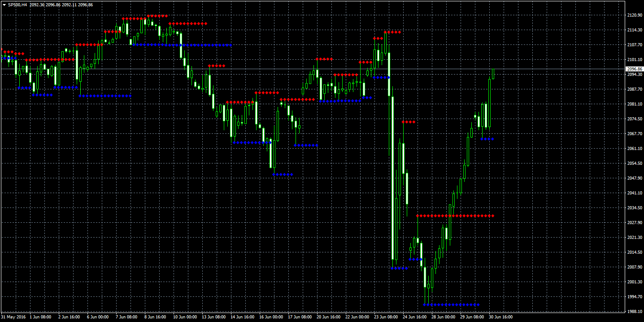
Task: Click the 24 Jun 16:00 time label
Action: click(x=414, y=317)
